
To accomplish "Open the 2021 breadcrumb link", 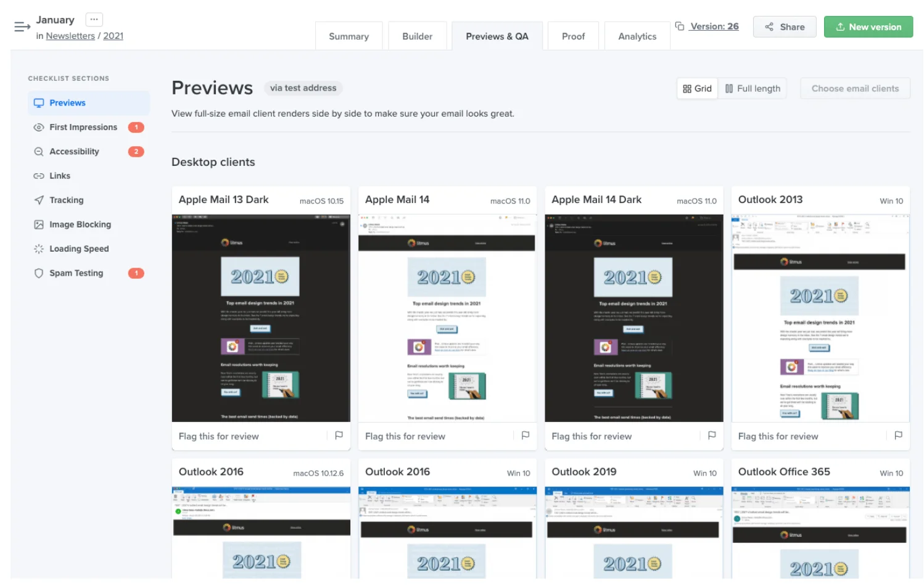I will (x=113, y=36).
